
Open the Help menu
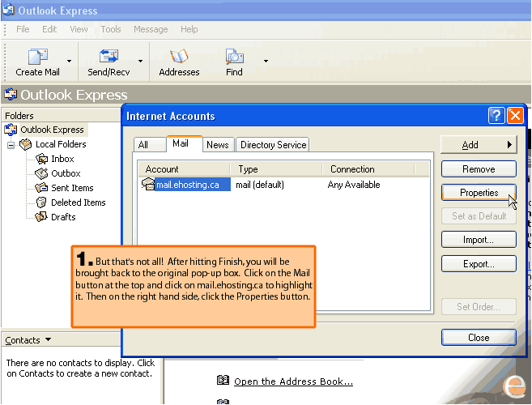coord(189,29)
